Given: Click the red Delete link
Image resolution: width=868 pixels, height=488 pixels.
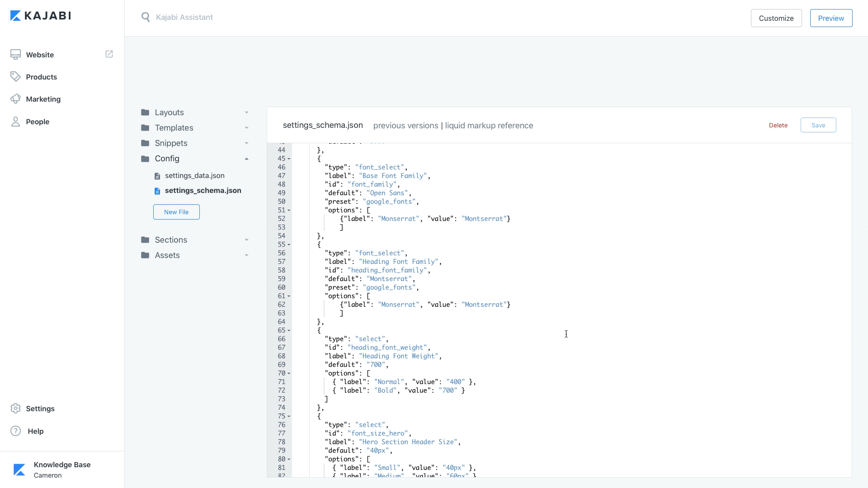Looking at the screenshot, I should point(778,125).
